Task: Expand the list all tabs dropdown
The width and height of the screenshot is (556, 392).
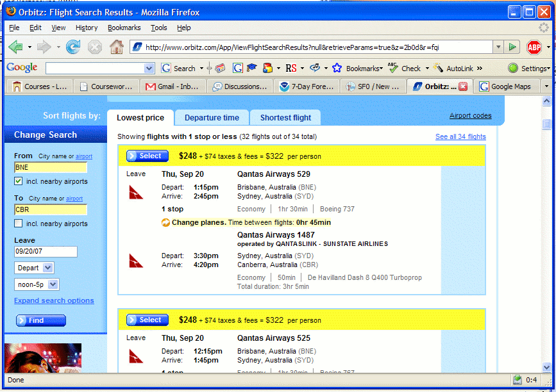Action: click(546, 86)
